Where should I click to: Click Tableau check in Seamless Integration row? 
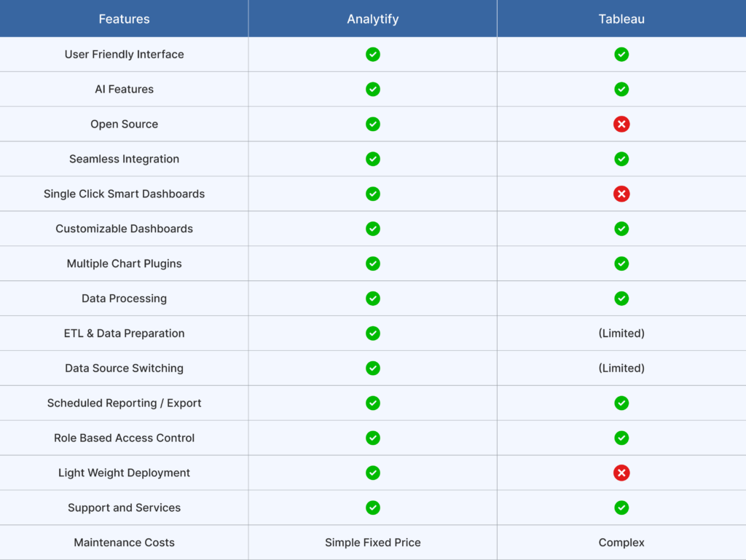(621, 159)
